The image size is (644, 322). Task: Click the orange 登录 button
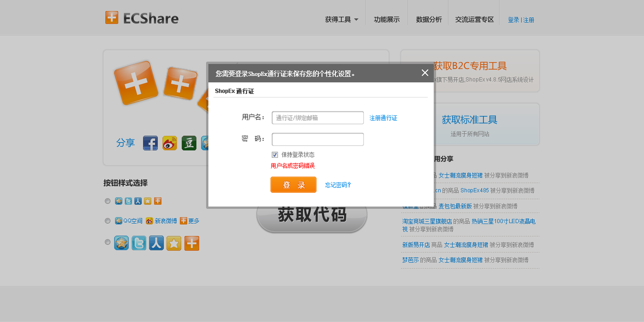coord(294,185)
